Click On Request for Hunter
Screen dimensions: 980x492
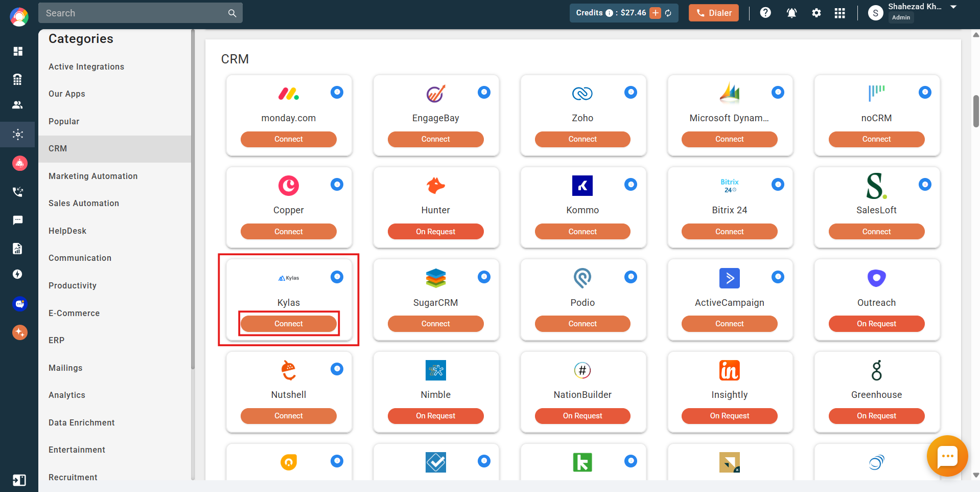pyautogui.click(x=436, y=232)
